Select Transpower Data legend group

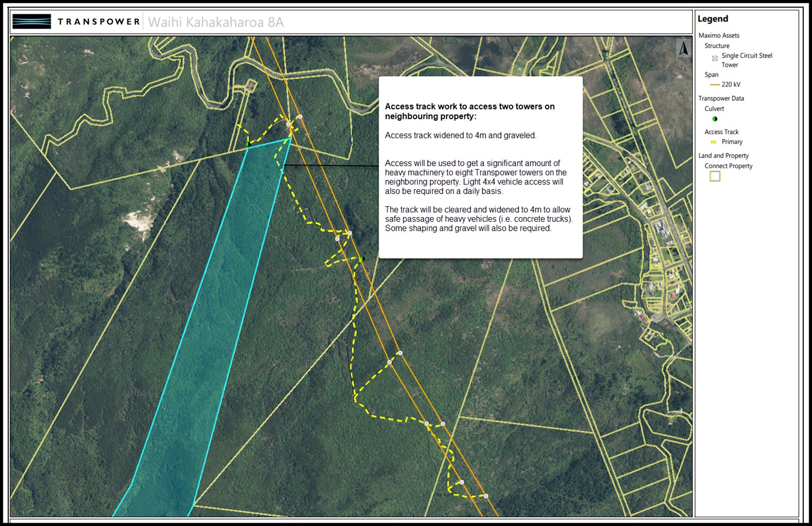click(721, 98)
